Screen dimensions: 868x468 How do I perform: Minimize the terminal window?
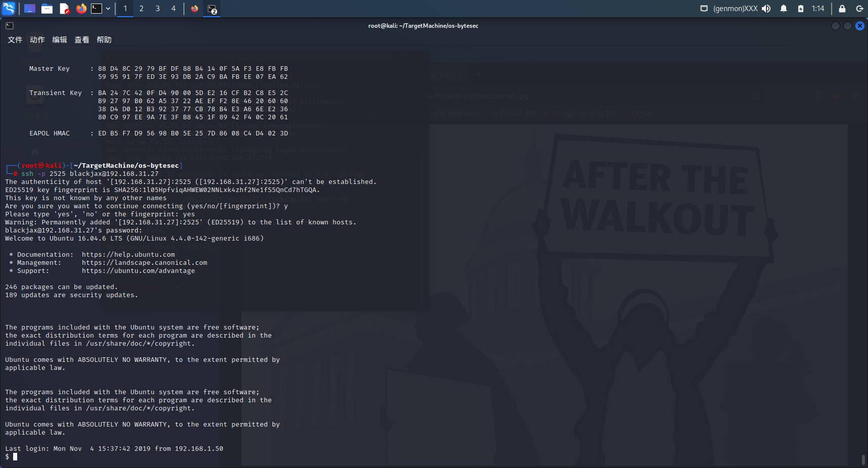(x=836, y=26)
